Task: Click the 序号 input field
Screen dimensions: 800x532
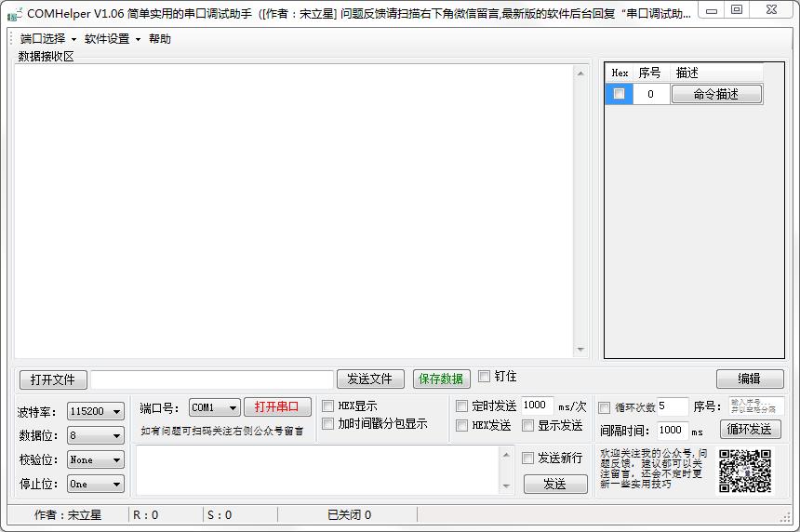Action: 755,406
